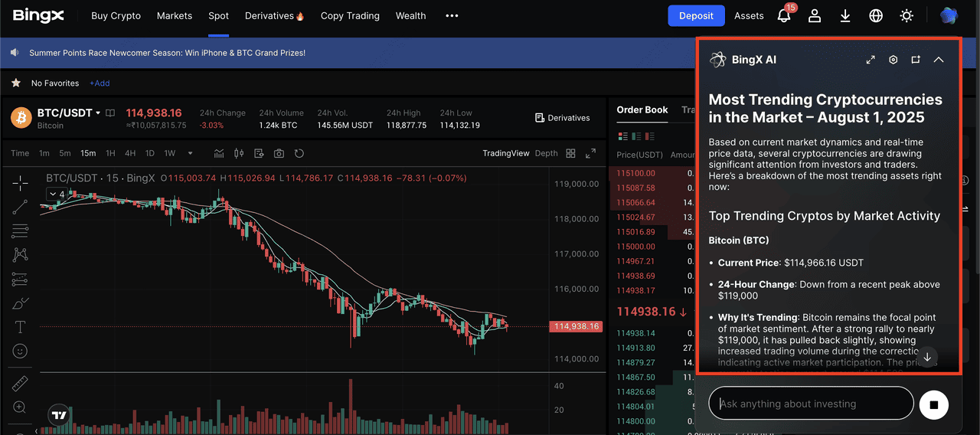Select the 4H timeframe
Screen dimensions: 980x435
pyautogui.click(x=130, y=153)
